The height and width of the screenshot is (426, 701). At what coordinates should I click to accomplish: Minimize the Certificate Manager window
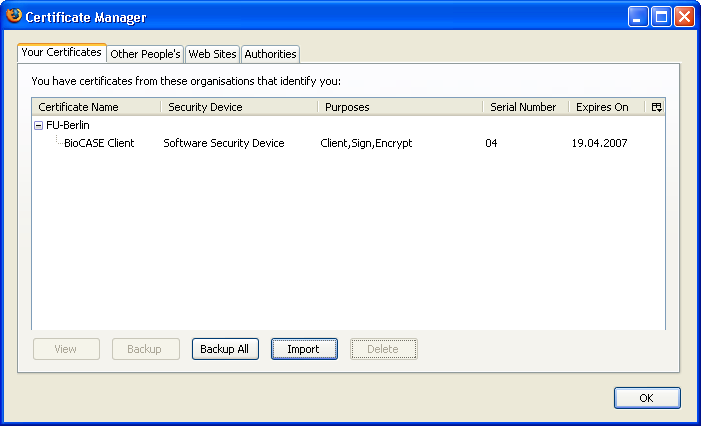[637, 17]
